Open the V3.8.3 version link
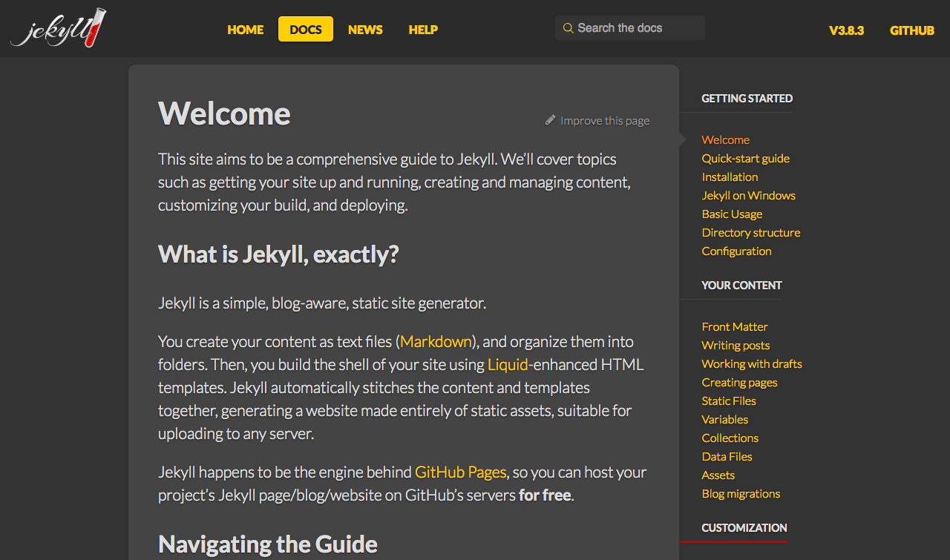The height and width of the screenshot is (560, 950). [x=847, y=30]
